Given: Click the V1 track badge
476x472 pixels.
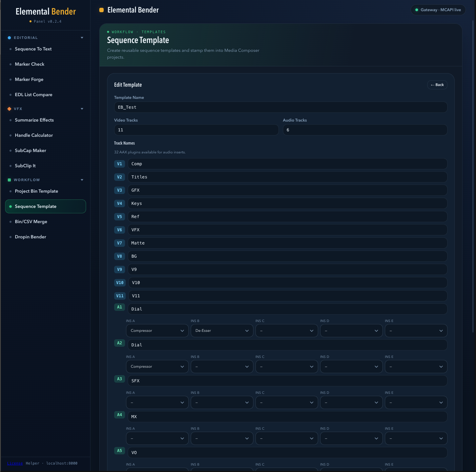Looking at the screenshot, I should pos(120,164).
